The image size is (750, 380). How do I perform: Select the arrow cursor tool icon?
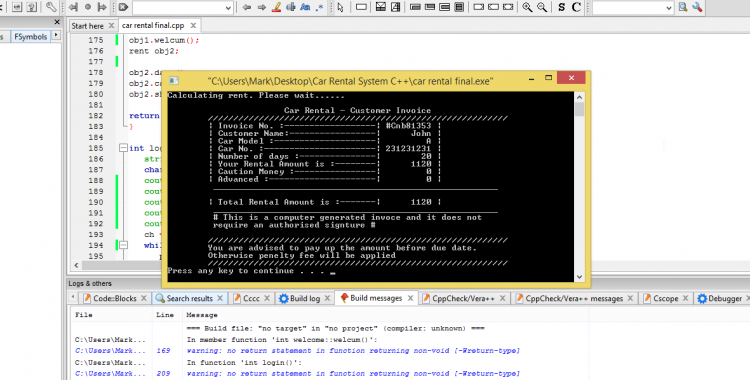point(340,7)
